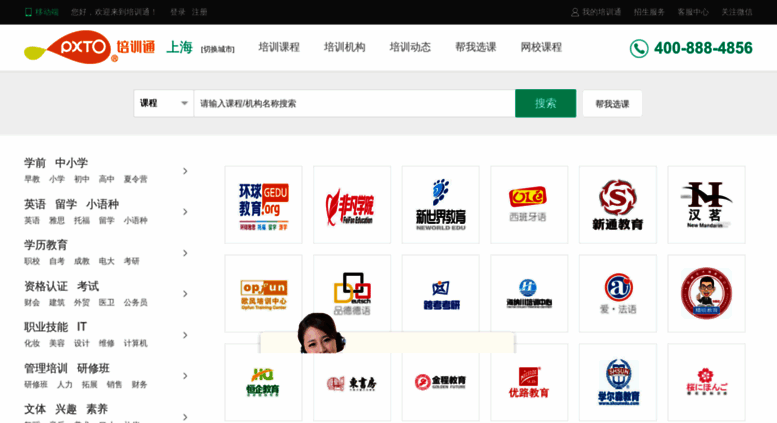
Task: Open the 客服中心 link
Action: [x=693, y=12]
